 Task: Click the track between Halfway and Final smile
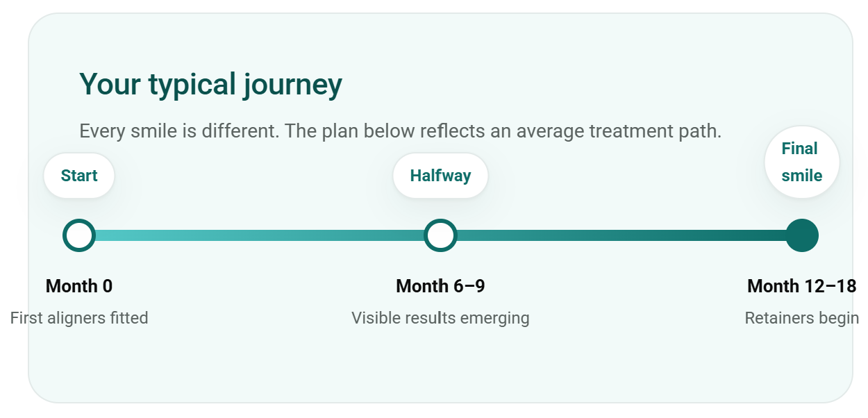click(x=621, y=235)
